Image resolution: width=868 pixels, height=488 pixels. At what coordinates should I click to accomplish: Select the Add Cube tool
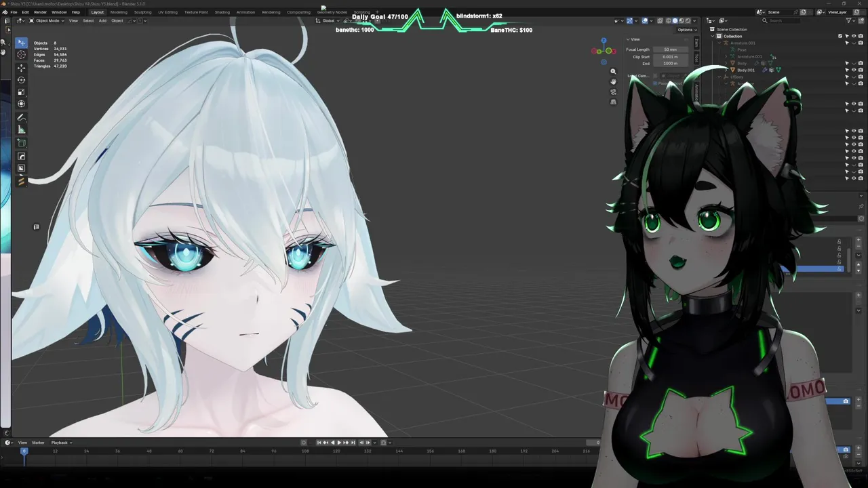pyautogui.click(x=21, y=143)
